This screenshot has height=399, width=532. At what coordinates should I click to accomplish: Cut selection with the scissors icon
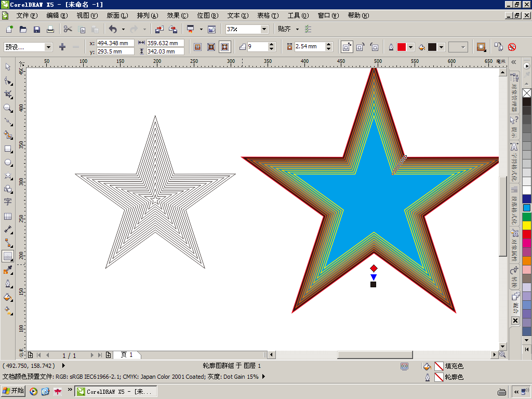68,29
